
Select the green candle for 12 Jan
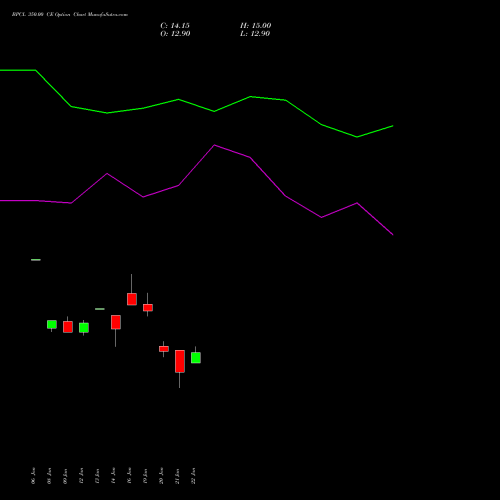point(84,328)
